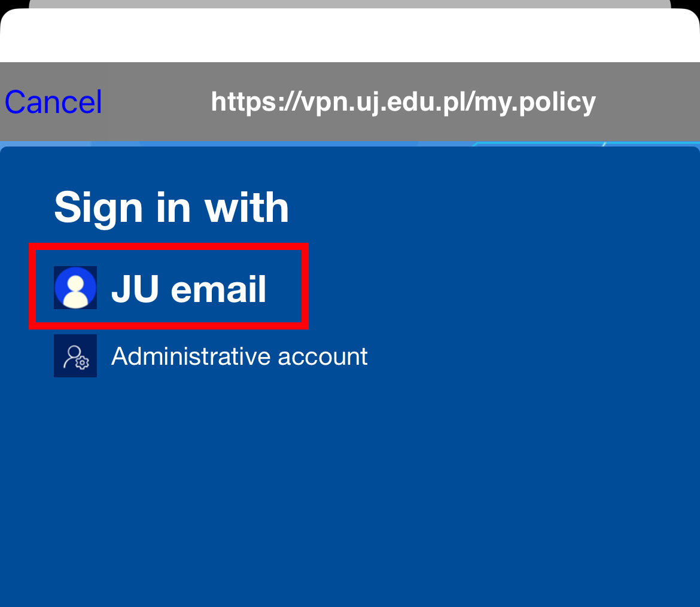Choose Administrative account sign-in option

[211, 356]
